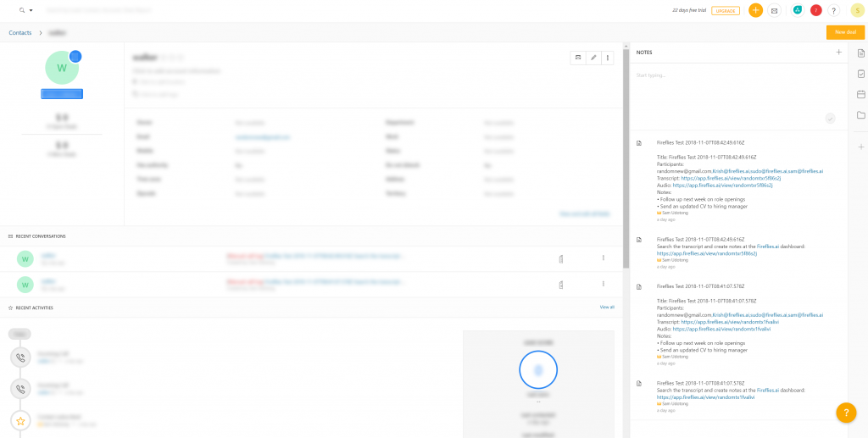Click the save note checkmark circle
This screenshot has height=438, width=868.
click(830, 118)
